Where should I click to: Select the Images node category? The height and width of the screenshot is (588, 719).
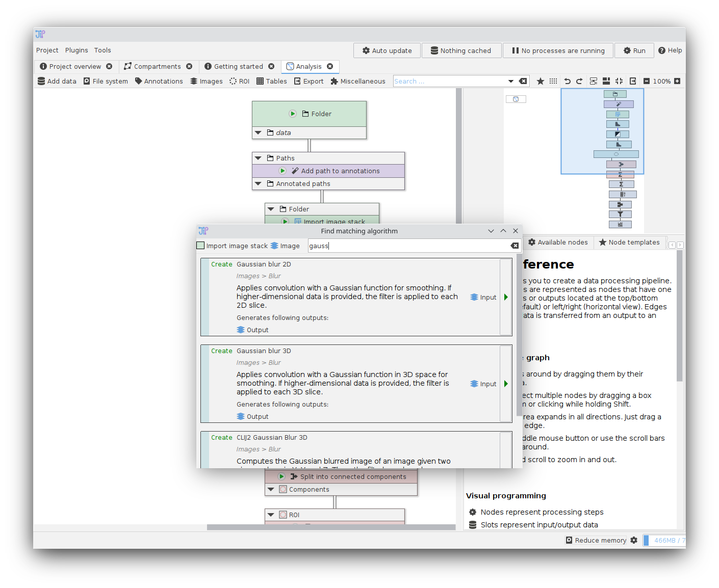point(206,81)
